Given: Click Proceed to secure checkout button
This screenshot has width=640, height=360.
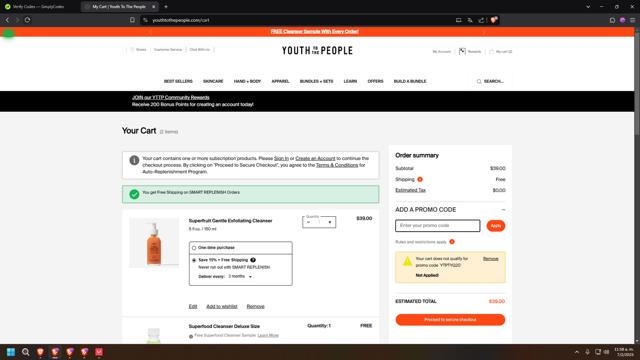Looking at the screenshot, I should pos(450,320).
